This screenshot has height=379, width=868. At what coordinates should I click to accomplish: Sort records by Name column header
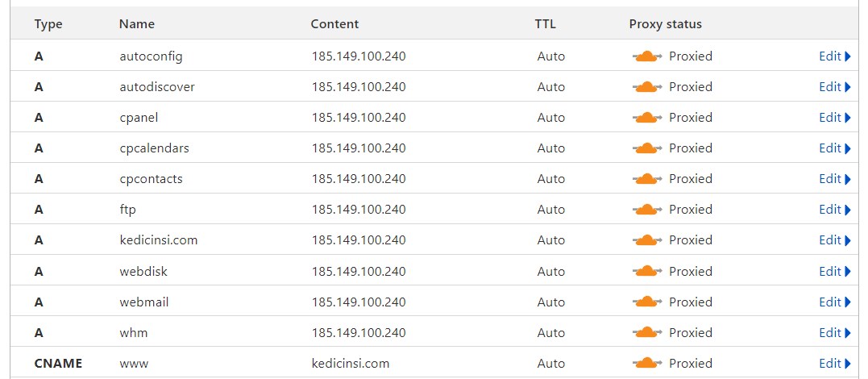[137, 24]
